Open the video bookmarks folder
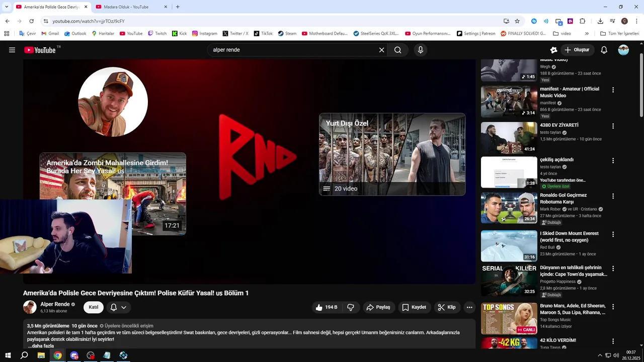 pyautogui.click(x=562, y=34)
